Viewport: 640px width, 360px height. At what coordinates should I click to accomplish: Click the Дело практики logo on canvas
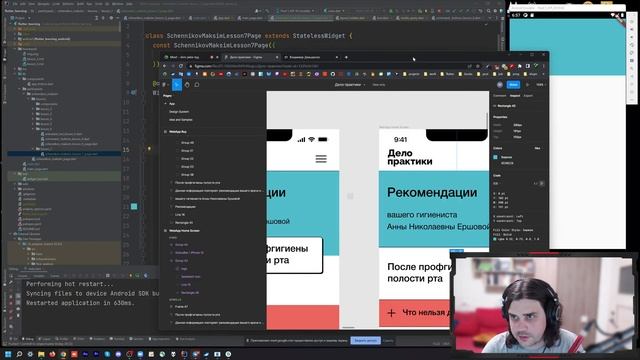click(409, 157)
